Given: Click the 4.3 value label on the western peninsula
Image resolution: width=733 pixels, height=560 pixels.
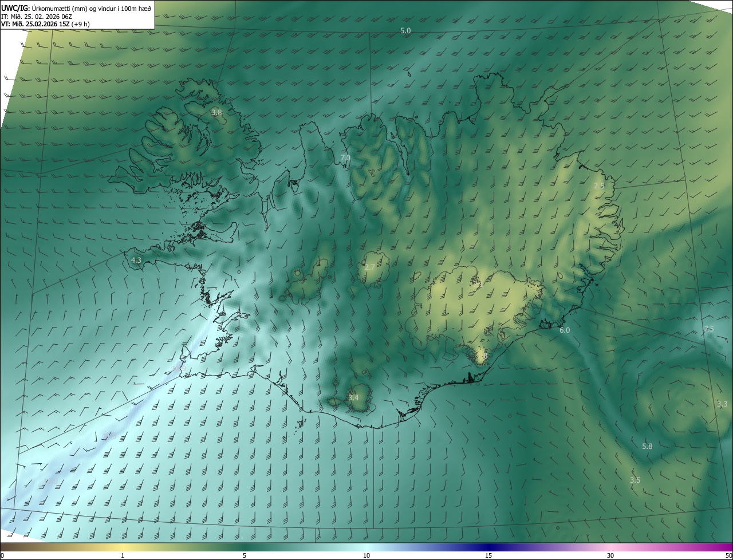Looking at the screenshot, I should [136, 260].
